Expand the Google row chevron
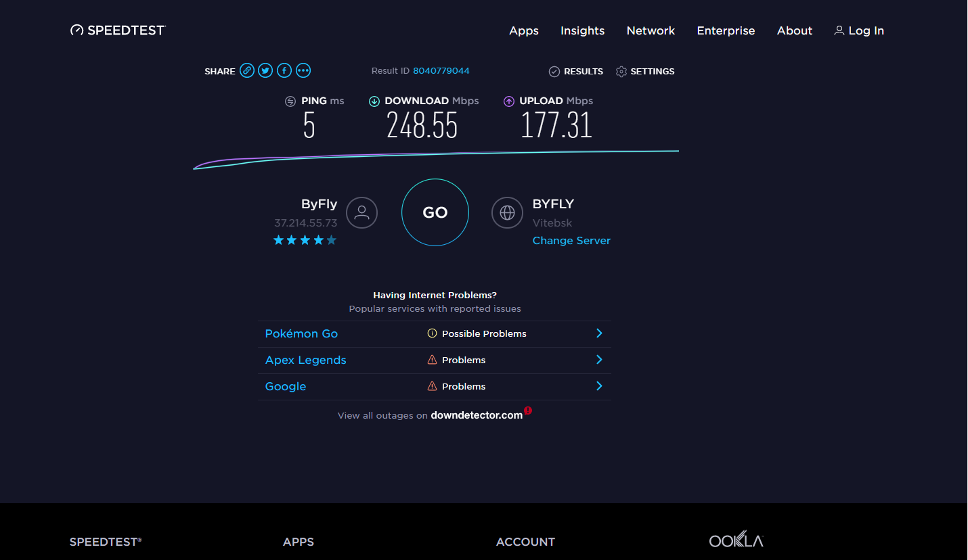 click(x=599, y=386)
